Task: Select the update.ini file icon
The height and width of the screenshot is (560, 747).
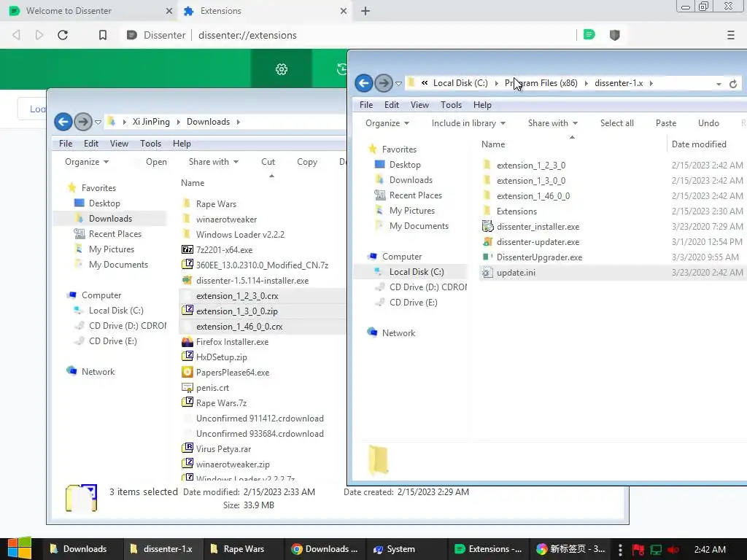Action: tap(487, 273)
